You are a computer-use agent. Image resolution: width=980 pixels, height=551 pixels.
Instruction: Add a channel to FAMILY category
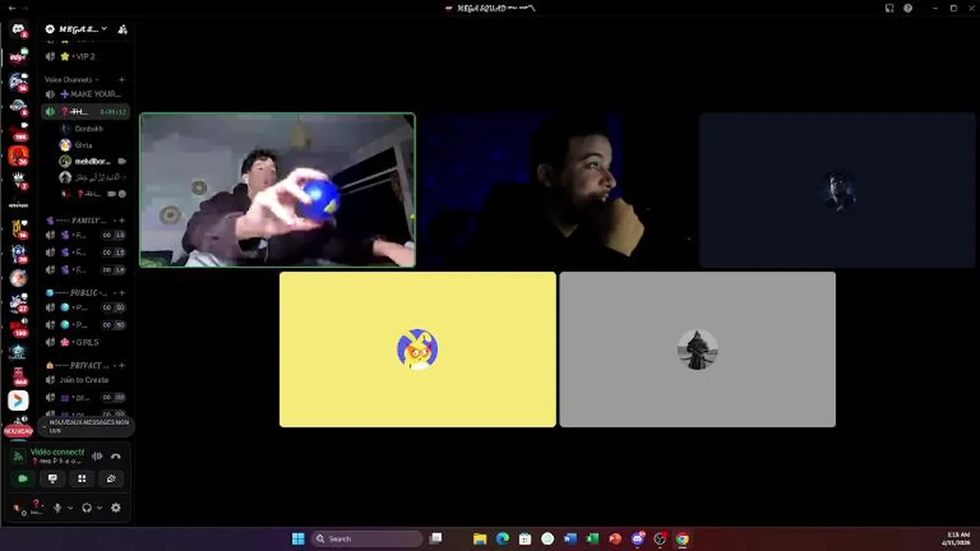pos(122,220)
